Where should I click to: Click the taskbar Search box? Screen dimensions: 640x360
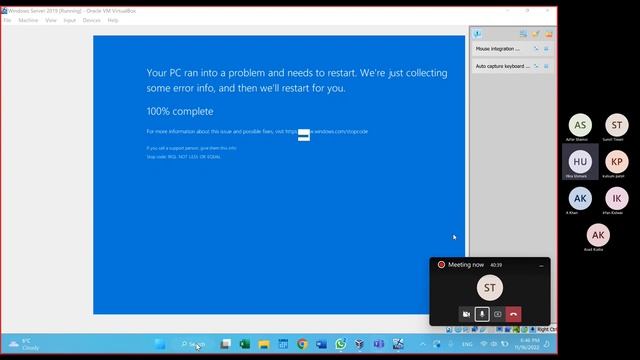pyautogui.click(x=193, y=344)
